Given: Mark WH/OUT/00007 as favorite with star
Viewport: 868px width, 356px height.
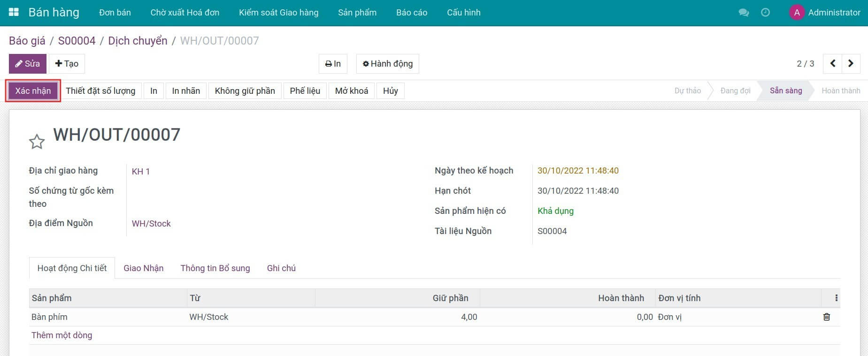Looking at the screenshot, I should (37, 142).
